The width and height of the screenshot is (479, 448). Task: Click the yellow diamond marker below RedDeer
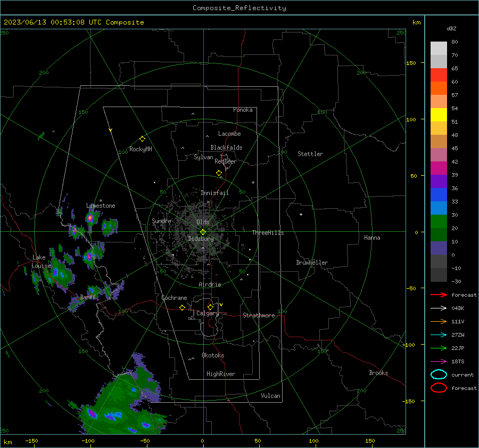coord(219,173)
